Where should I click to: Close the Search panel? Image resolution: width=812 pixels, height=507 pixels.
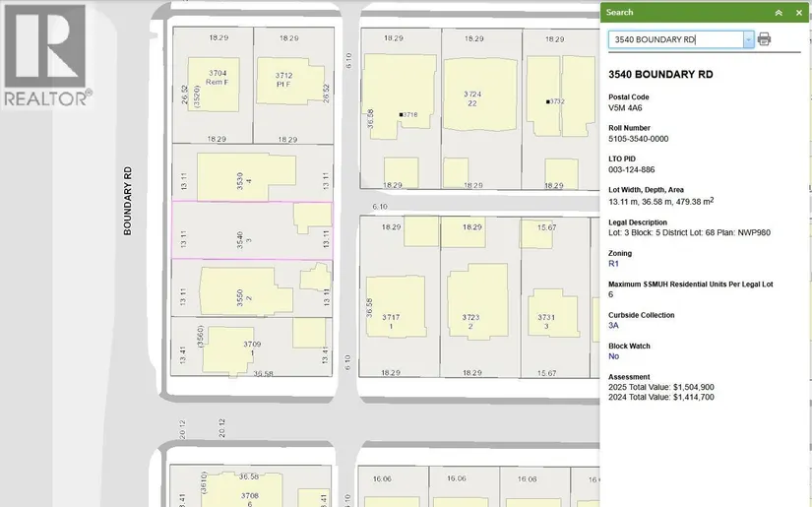[x=798, y=13]
